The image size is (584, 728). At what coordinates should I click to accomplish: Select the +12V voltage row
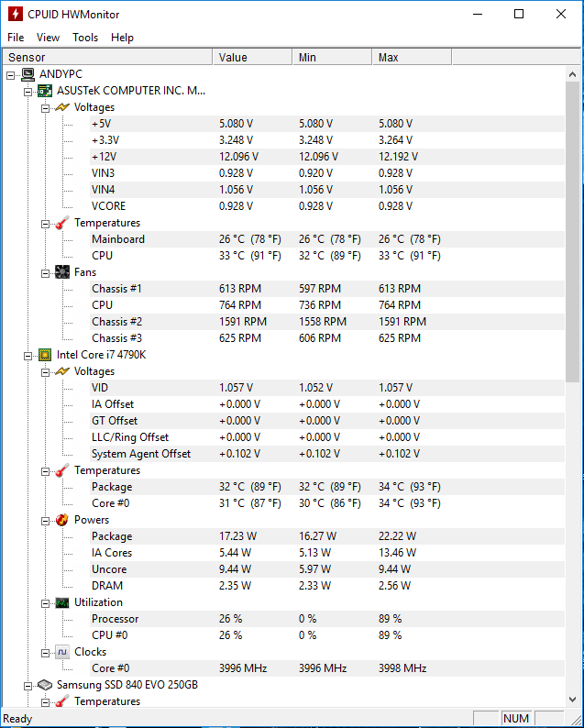327,157
